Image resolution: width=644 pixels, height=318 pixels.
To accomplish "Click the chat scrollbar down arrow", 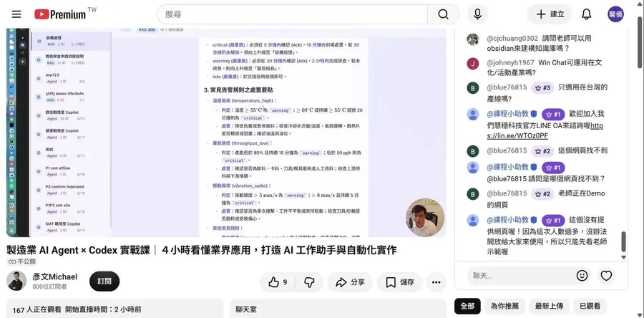I will point(623,257).
